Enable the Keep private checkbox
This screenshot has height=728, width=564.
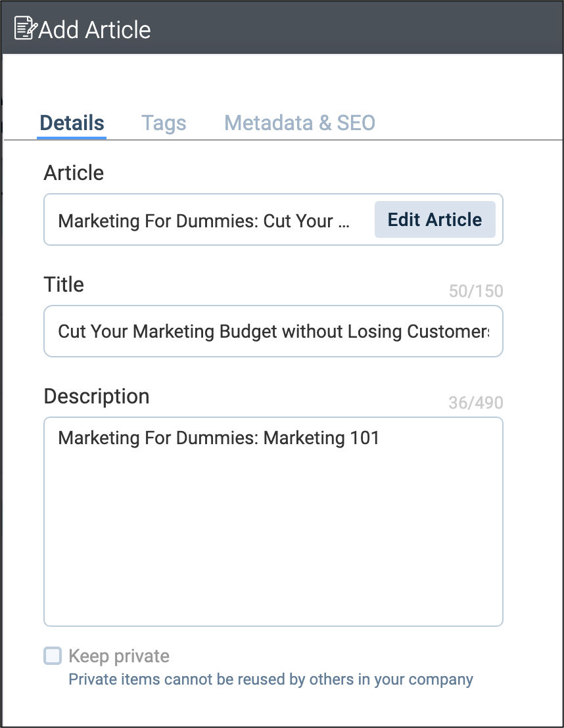[x=53, y=655]
